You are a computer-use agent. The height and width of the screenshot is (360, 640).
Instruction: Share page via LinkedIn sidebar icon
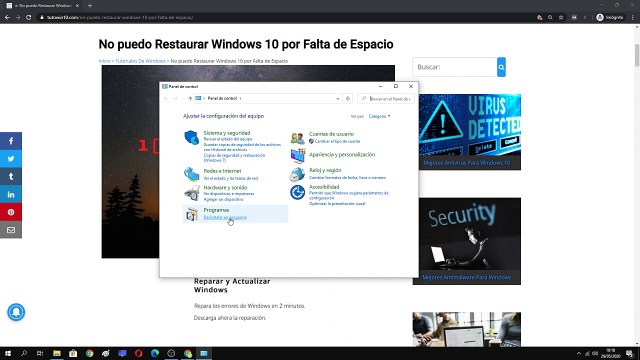pos(11,194)
